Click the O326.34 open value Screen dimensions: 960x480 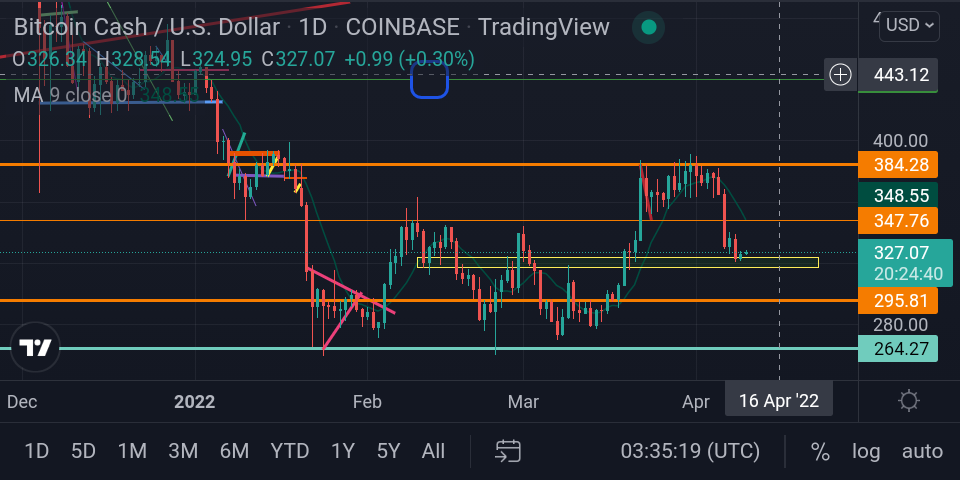pos(51,59)
